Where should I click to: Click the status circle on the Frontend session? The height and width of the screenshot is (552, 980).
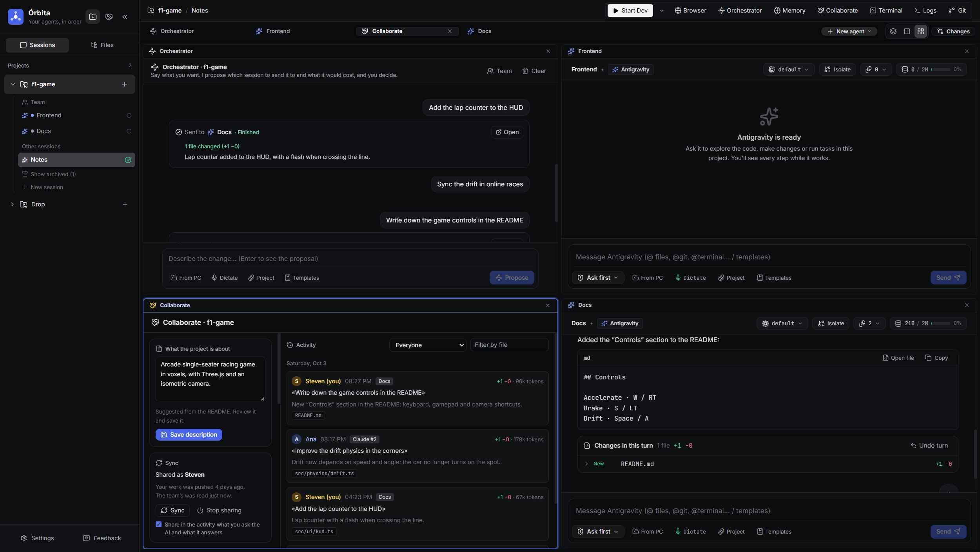click(129, 115)
